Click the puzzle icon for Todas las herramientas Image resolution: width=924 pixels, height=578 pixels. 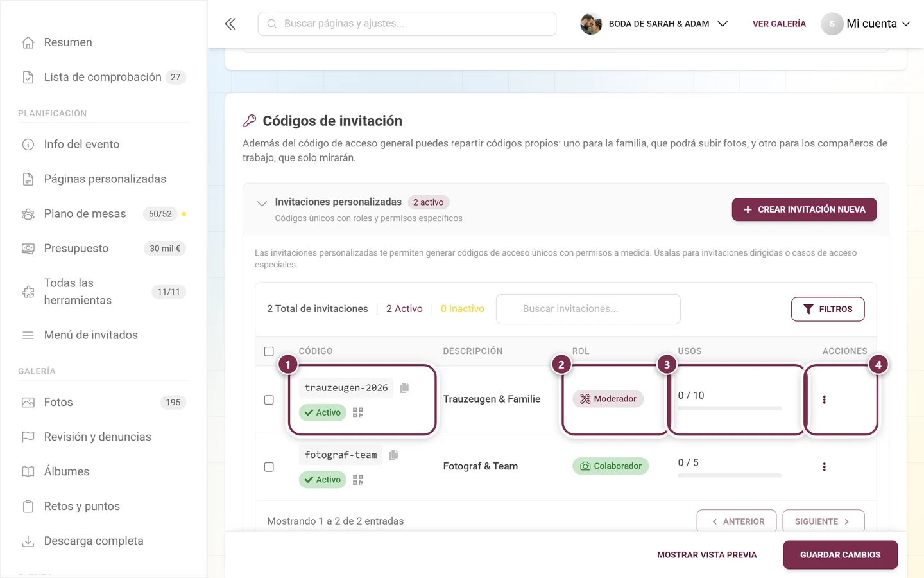(28, 292)
